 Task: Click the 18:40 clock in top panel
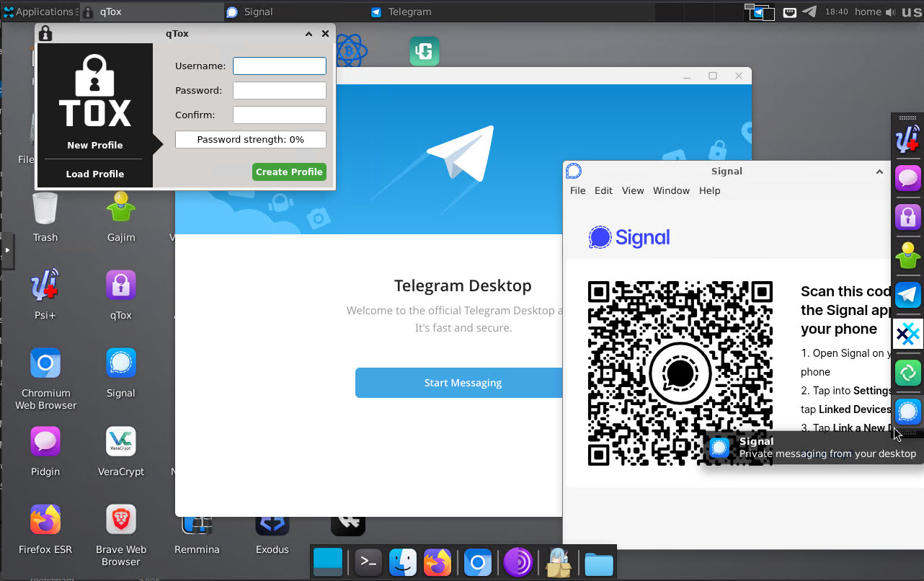tap(836, 12)
